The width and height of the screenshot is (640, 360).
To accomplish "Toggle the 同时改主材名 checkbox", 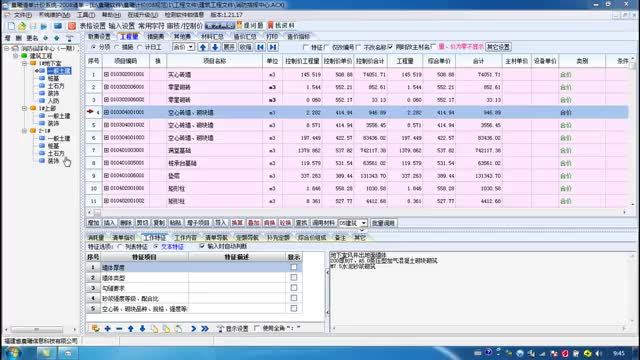I will [x=391, y=47].
